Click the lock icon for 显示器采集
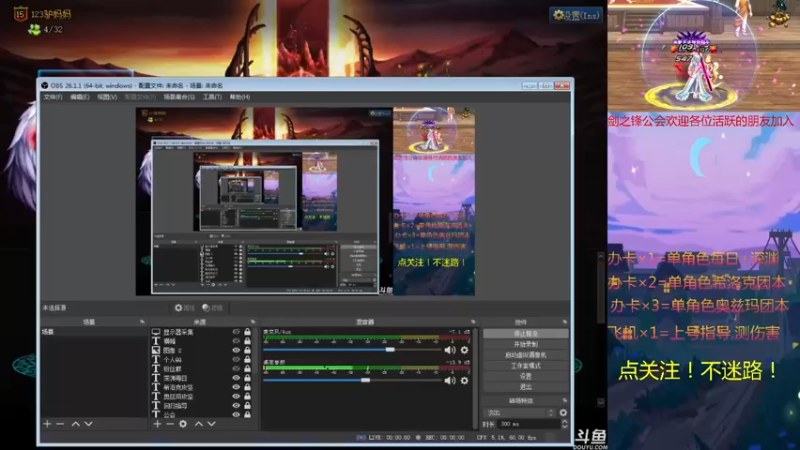 coord(247,332)
